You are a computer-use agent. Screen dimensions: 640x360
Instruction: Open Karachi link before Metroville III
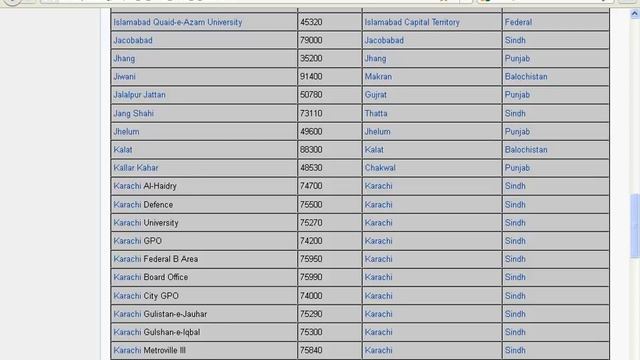coord(127,350)
